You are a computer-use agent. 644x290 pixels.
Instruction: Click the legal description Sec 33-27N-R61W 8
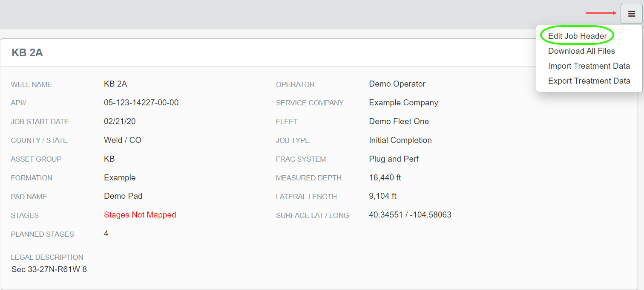coord(49,270)
